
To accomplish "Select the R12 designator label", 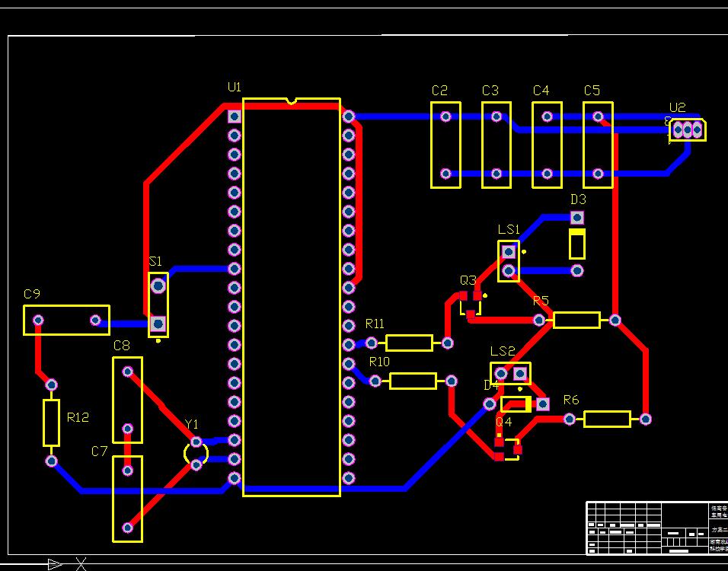I will pyautogui.click(x=78, y=417).
